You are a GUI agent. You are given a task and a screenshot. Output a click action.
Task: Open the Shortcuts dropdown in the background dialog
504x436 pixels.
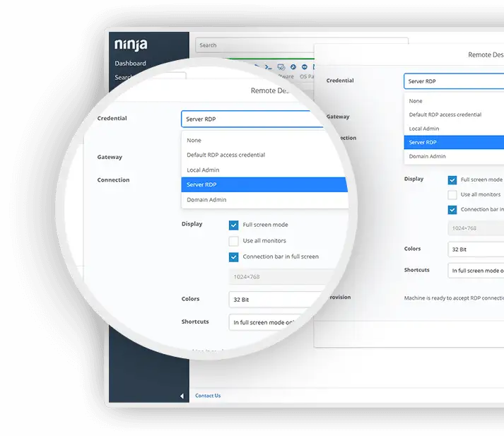(x=476, y=271)
